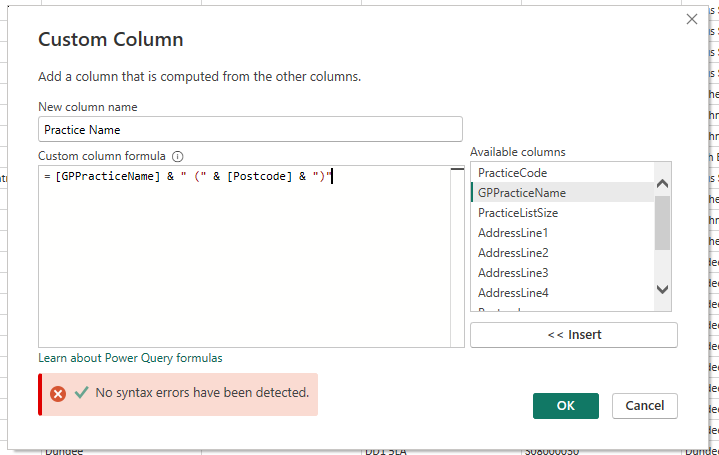719x455 pixels.
Task: Edit the New column name field
Action: [x=250, y=129]
